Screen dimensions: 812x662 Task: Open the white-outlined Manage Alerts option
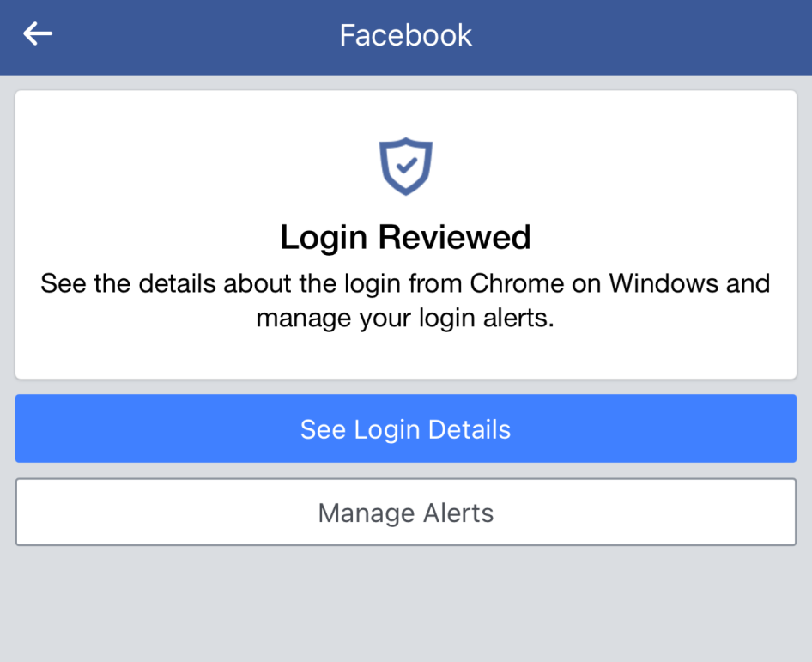(x=406, y=513)
